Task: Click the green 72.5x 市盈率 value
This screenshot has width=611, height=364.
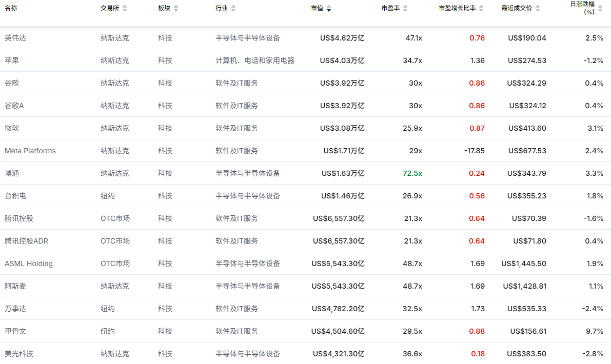Action: (x=412, y=173)
